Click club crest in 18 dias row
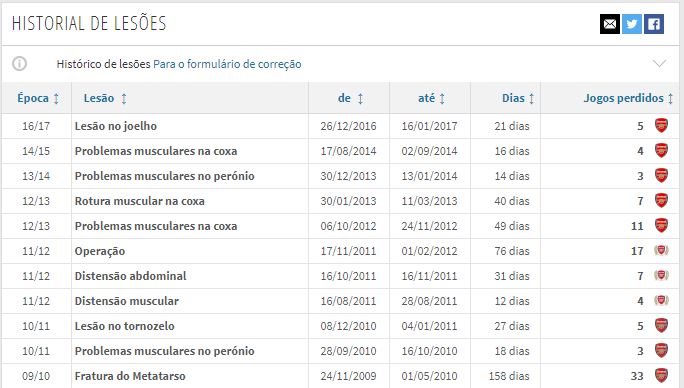 (661, 350)
